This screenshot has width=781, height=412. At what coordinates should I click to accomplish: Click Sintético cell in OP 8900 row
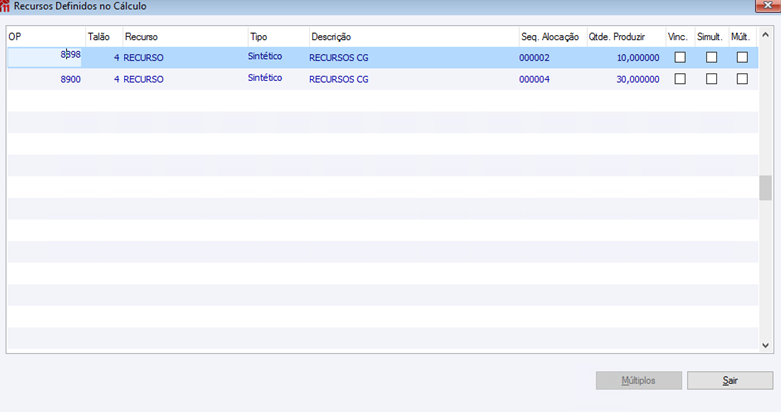265,78
